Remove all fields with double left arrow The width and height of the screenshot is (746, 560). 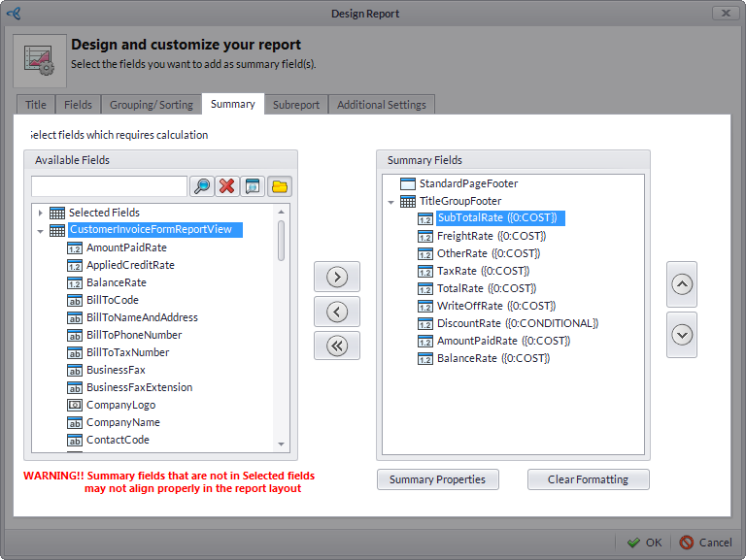coord(337,346)
